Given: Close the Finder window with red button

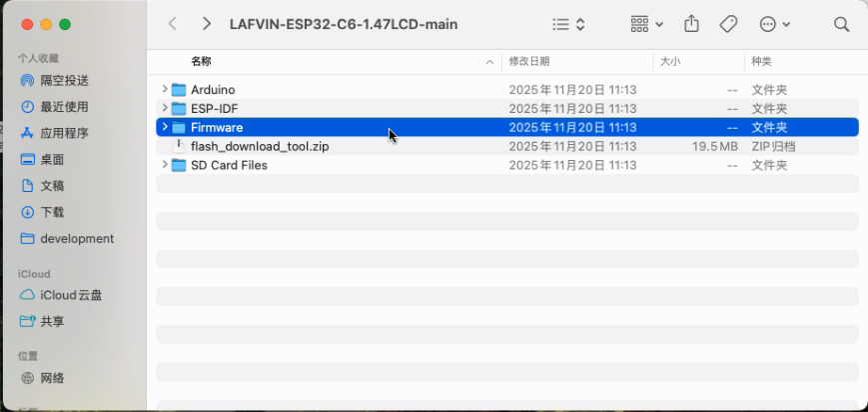Looking at the screenshot, I should 27,24.
